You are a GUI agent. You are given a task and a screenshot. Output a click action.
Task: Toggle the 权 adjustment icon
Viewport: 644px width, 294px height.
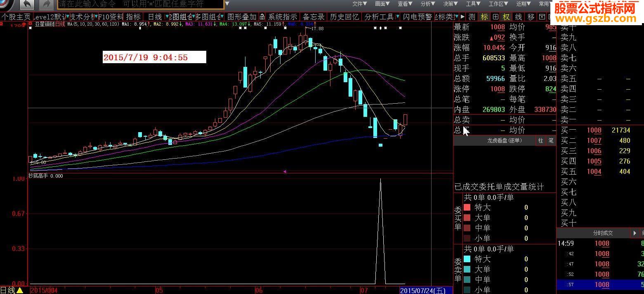pos(506,17)
